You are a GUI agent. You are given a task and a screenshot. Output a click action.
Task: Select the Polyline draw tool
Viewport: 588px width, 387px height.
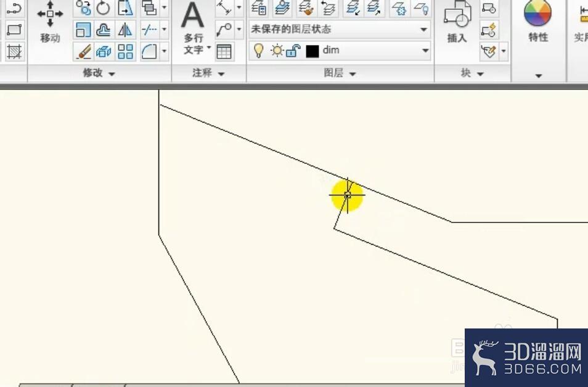tap(14, 7)
